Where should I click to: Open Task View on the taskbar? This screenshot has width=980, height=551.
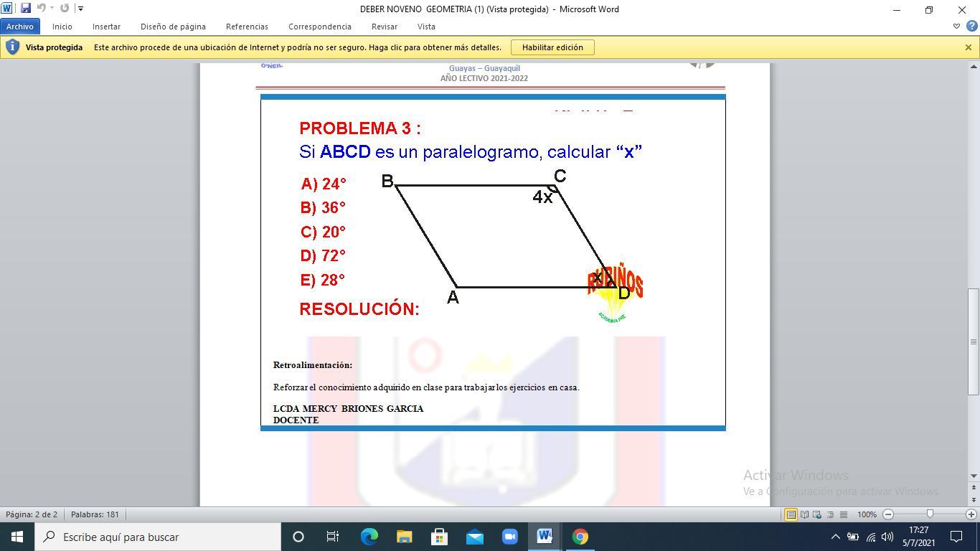[x=333, y=537]
